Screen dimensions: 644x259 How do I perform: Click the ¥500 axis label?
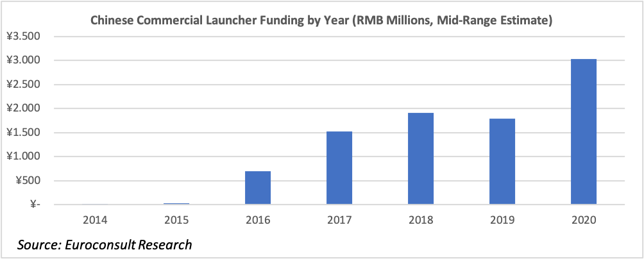point(28,181)
